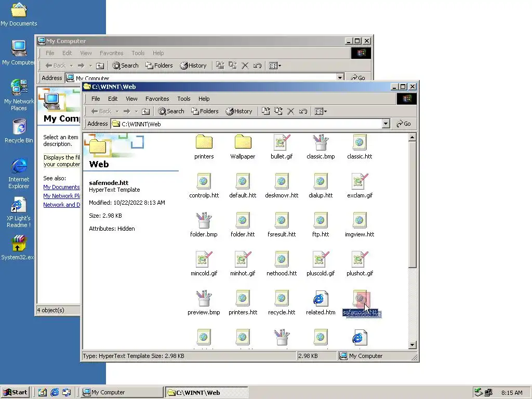Open the Favorites menu in Web window
The image size is (532, 399).
pos(157,99)
